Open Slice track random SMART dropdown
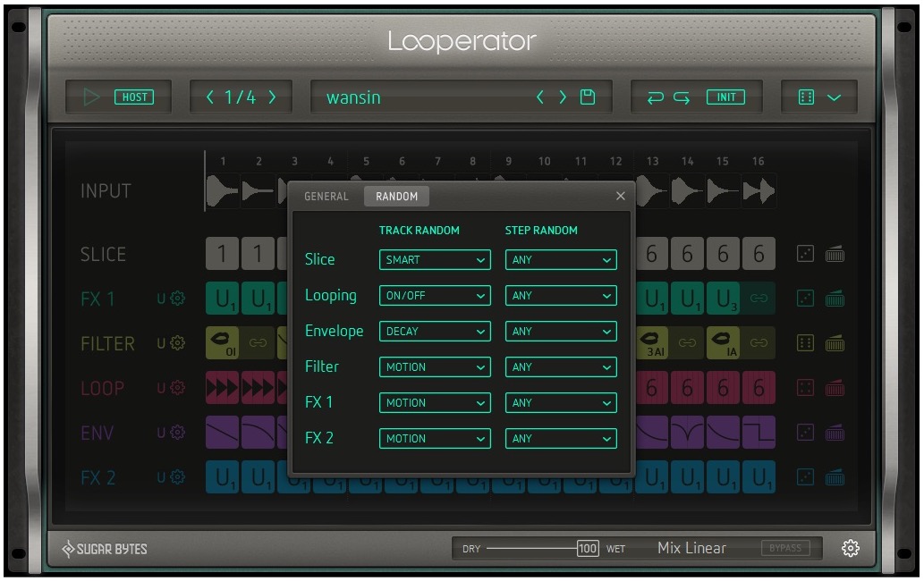 point(435,259)
